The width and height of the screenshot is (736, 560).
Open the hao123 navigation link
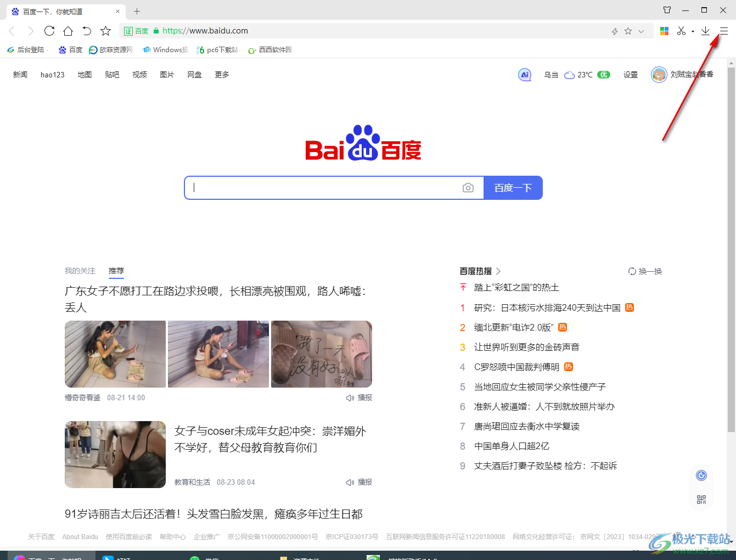pos(53,75)
